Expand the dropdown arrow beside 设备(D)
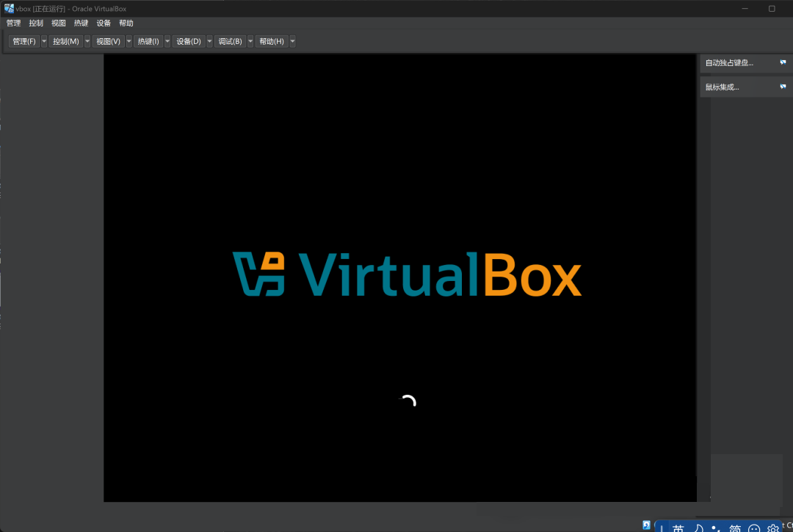Image resolution: width=793 pixels, height=532 pixels. [209, 41]
